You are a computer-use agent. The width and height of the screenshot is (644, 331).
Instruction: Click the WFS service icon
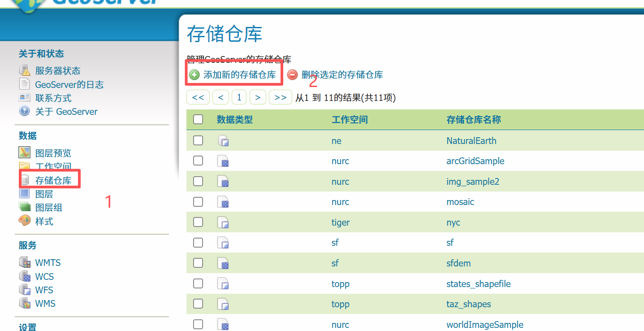coord(24,289)
